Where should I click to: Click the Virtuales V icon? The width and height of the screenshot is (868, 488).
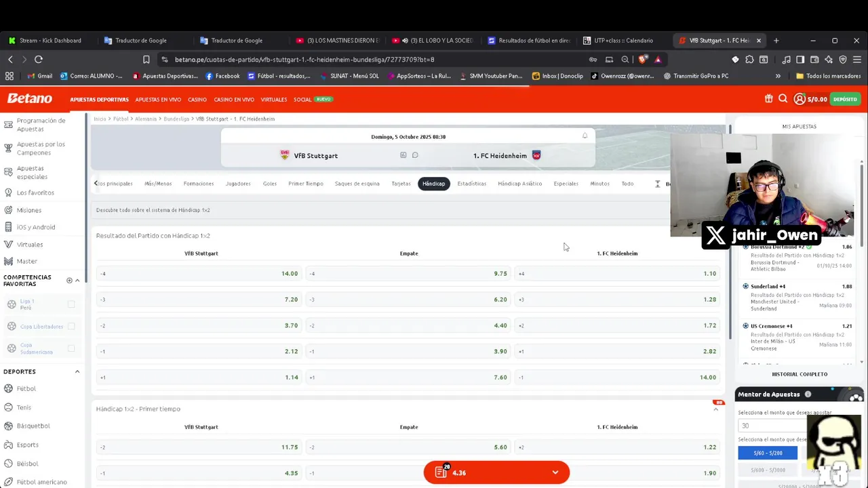pos(8,244)
